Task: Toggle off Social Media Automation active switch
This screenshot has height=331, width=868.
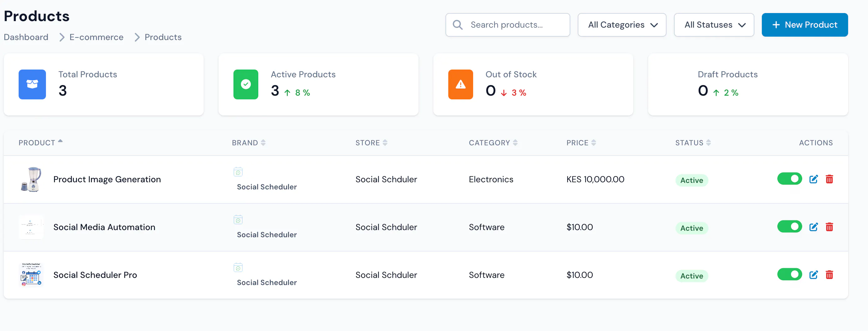Action: (789, 226)
